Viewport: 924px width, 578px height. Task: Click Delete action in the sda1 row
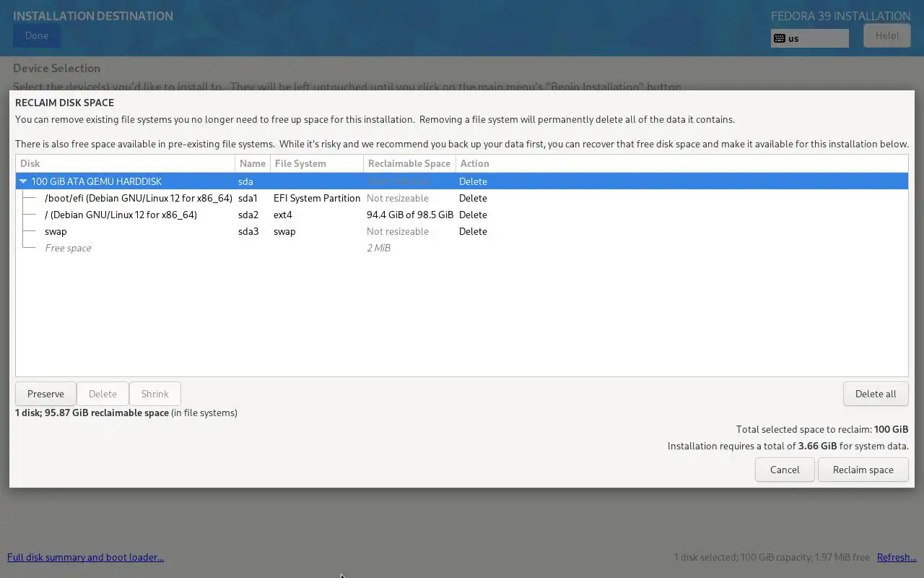click(473, 198)
